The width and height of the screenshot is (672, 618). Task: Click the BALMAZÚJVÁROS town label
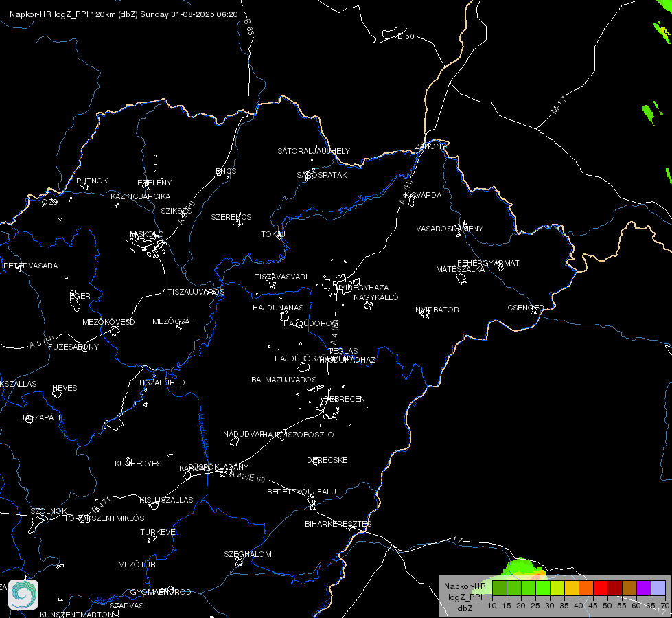click(284, 380)
